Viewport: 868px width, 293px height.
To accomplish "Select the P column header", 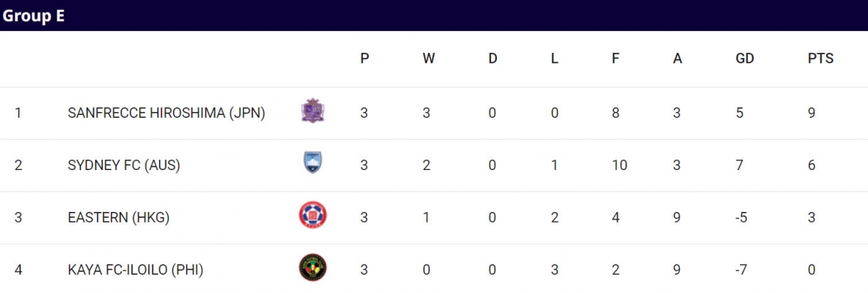I will click(x=365, y=59).
